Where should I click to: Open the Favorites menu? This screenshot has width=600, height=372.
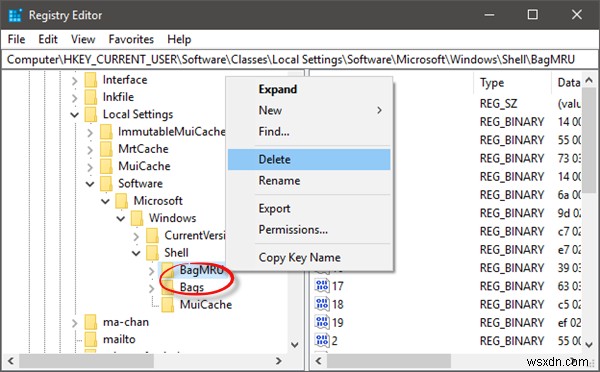131,39
